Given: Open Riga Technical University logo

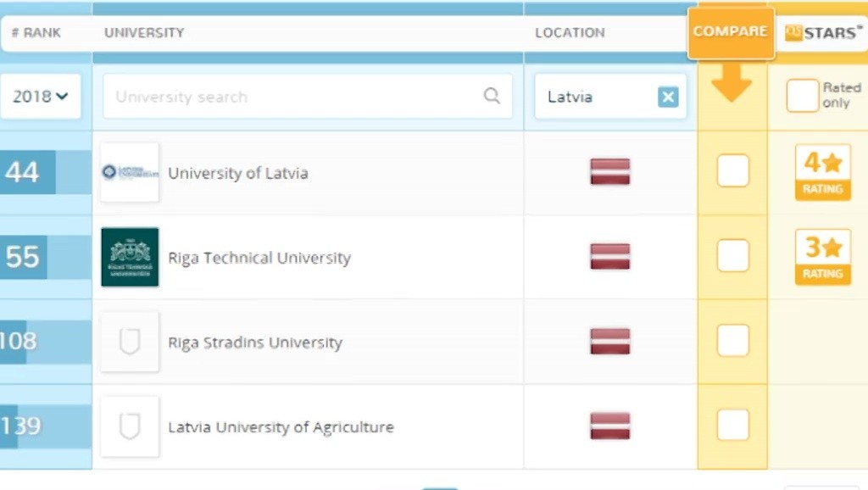Looking at the screenshot, I should (130, 257).
